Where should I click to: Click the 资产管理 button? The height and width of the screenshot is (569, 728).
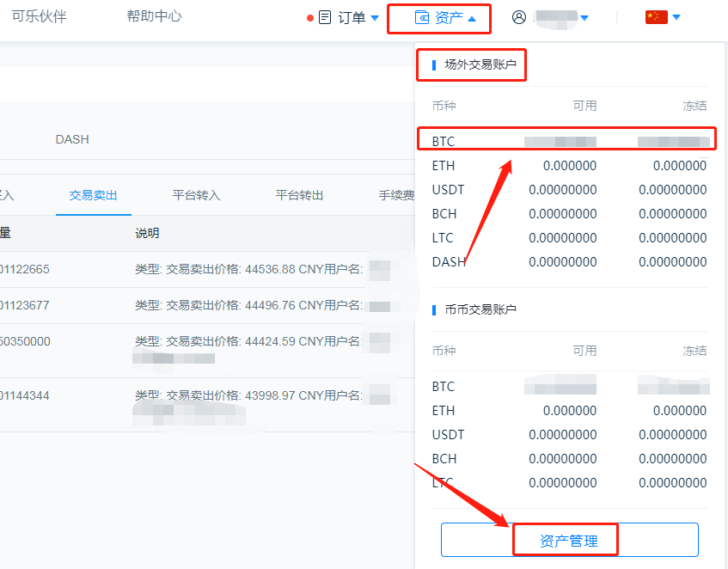[x=569, y=541]
